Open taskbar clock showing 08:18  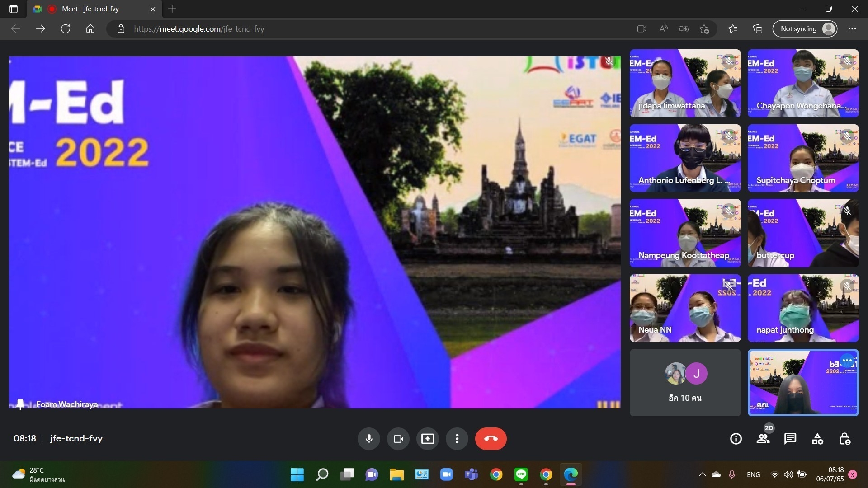(x=830, y=474)
